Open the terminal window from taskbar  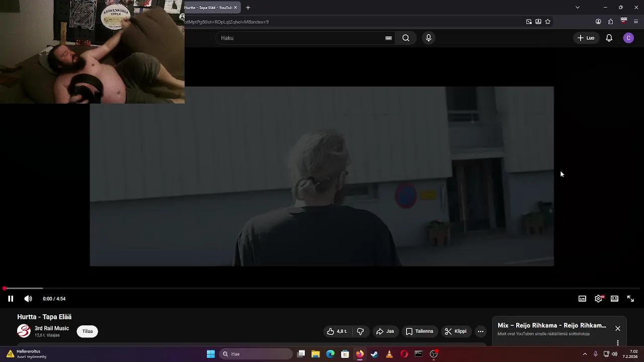pyautogui.click(x=419, y=354)
